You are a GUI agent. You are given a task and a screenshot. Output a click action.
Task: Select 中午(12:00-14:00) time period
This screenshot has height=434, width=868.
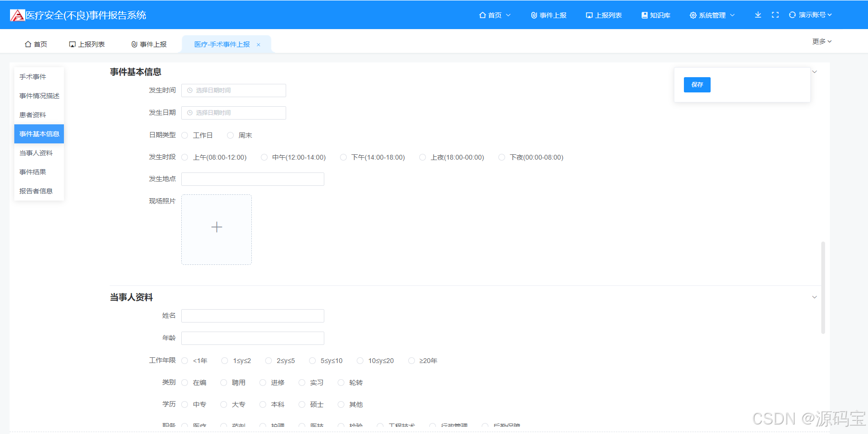point(264,157)
